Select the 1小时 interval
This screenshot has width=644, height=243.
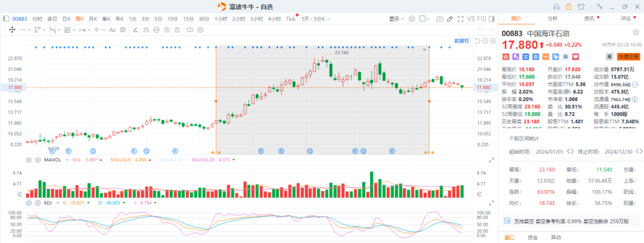click(x=221, y=18)
